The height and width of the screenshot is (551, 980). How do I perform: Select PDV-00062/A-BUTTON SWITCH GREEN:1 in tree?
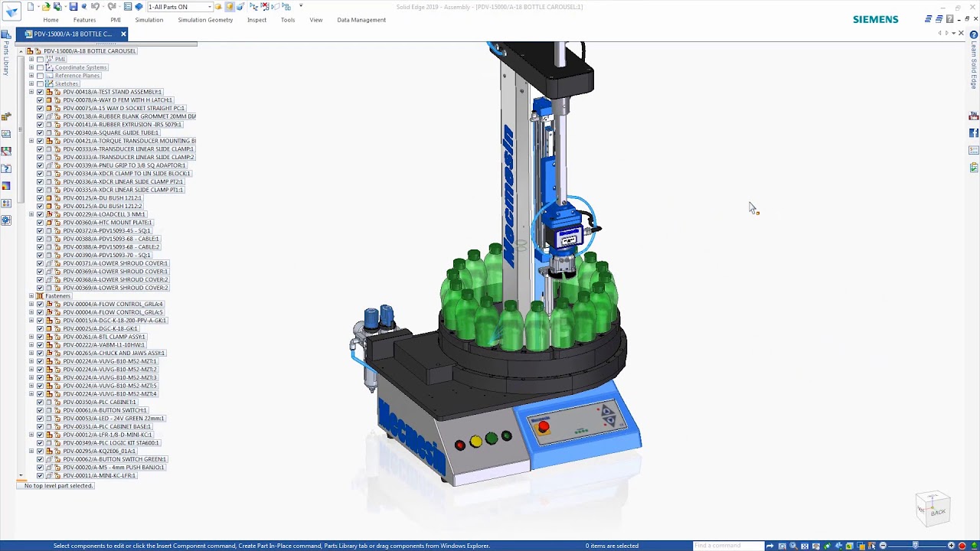[x=114, y=459]
